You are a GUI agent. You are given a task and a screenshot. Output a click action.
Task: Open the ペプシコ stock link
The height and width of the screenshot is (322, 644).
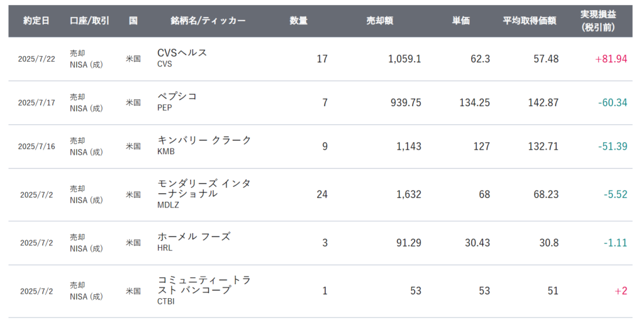(177, 96)
